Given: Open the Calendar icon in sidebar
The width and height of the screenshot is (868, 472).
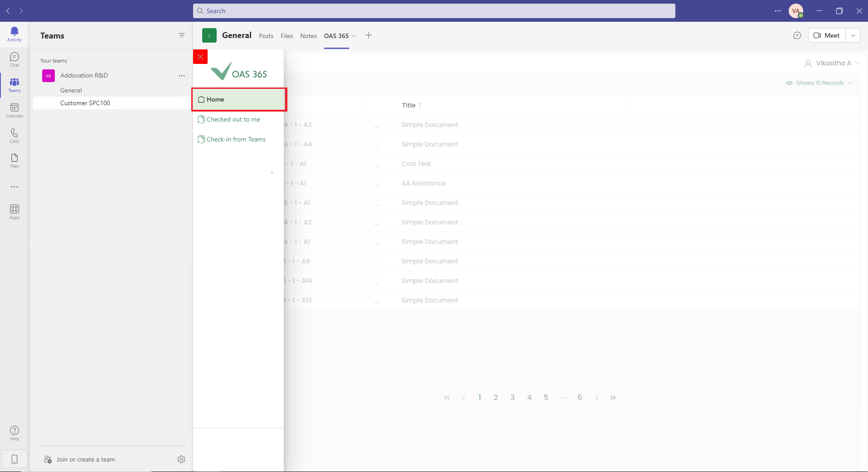Looking at the screenshot, I should (15, 110).
